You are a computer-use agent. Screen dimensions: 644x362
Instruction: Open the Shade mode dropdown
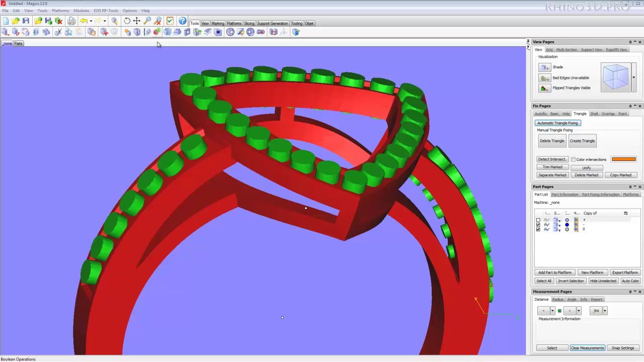[545, 67]
